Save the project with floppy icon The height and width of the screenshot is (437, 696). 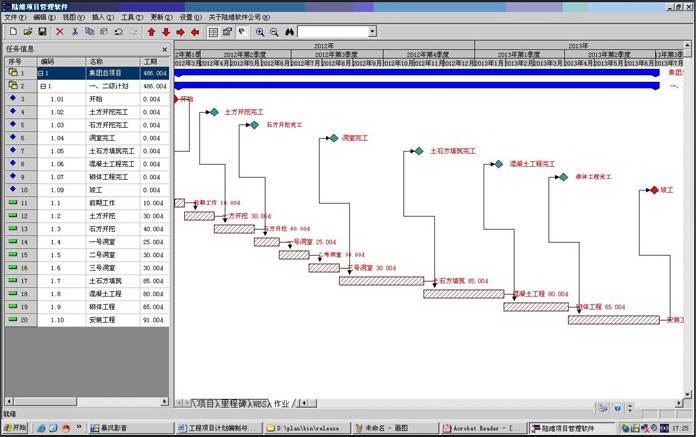42,31
